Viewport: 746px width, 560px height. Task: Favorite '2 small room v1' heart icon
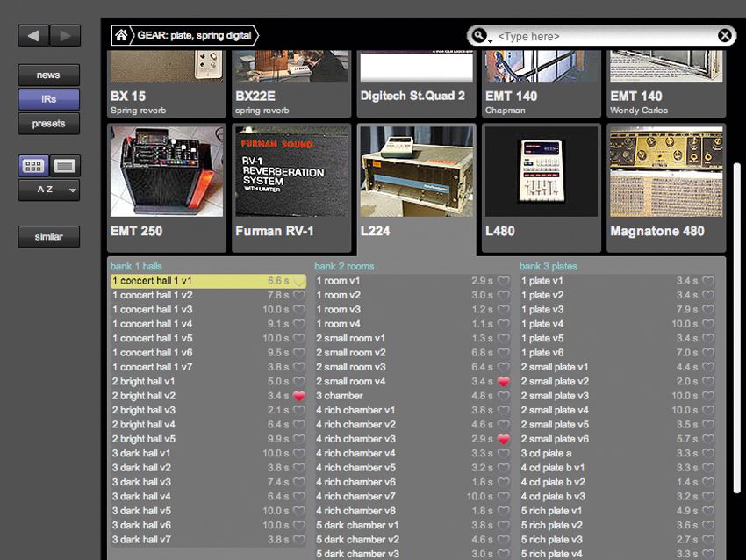504,338
